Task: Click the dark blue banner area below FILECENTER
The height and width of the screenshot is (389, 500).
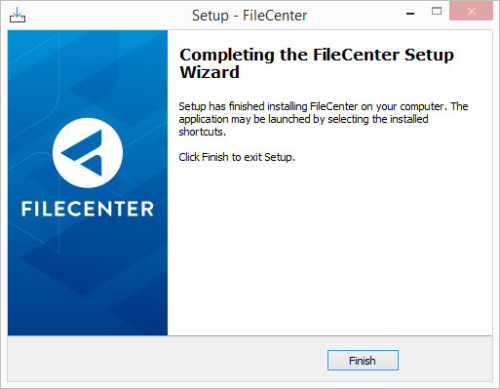Action: pos(88,277)
